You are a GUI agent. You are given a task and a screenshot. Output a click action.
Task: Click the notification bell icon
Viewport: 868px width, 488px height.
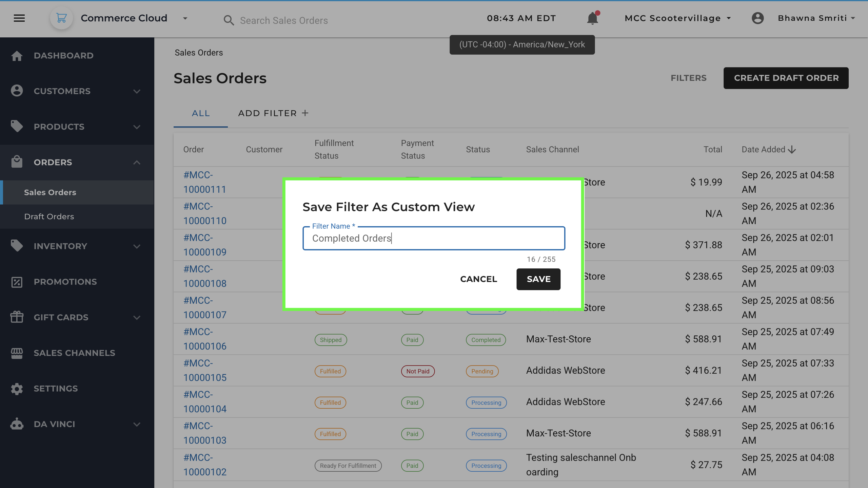[x=592, y=18]
